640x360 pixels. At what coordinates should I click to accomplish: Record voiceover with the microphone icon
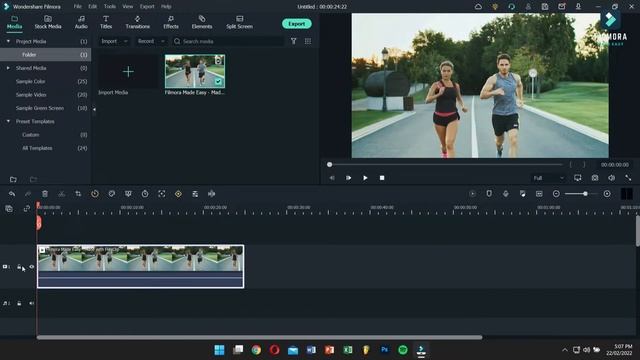(506, 194)
